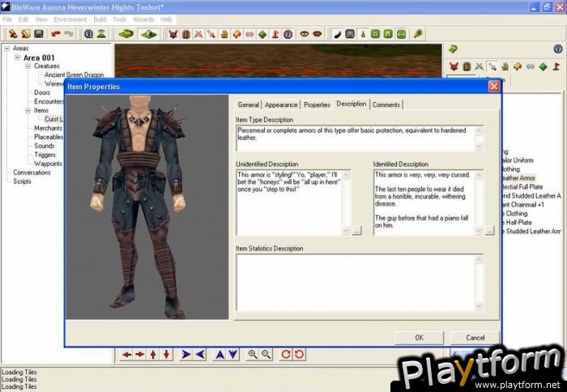The width and height of the screenshot is (567, 392).
Task: Collapse the Creatures tree node
Action: point(28,66)
